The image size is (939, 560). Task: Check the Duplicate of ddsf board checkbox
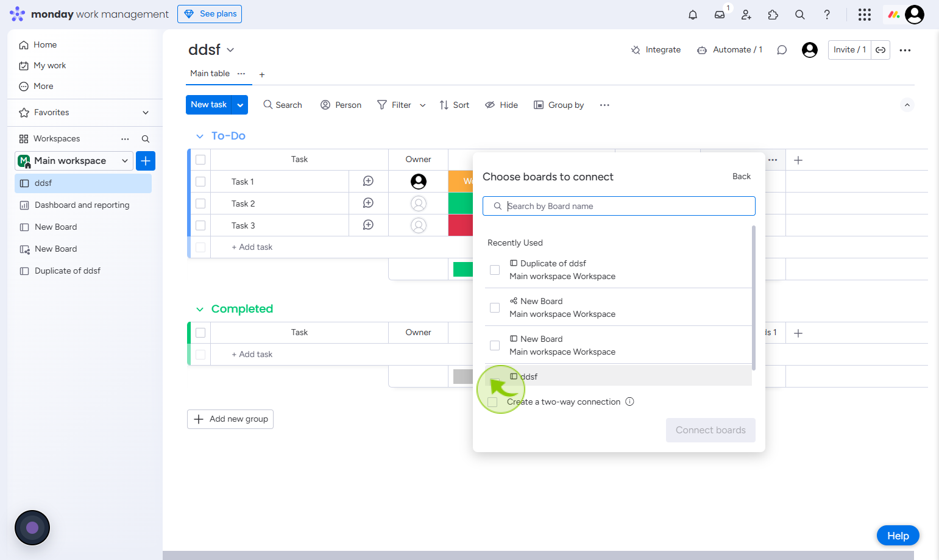[495, 270]
